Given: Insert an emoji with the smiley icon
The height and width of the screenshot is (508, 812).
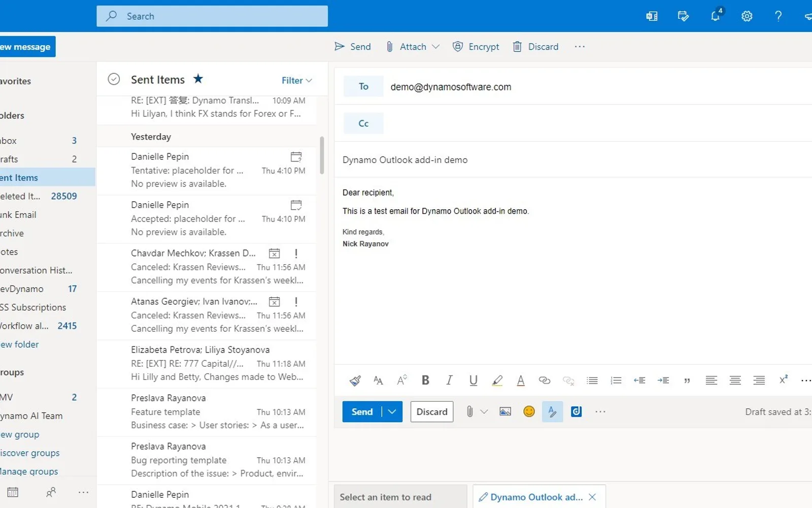Looking at the screenshot, I should pos(529,411).
